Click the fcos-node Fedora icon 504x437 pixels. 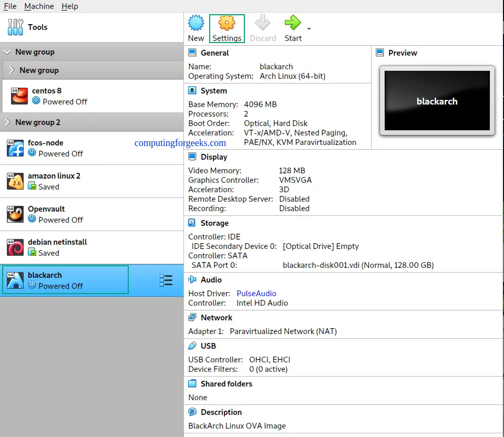(15, 148)
